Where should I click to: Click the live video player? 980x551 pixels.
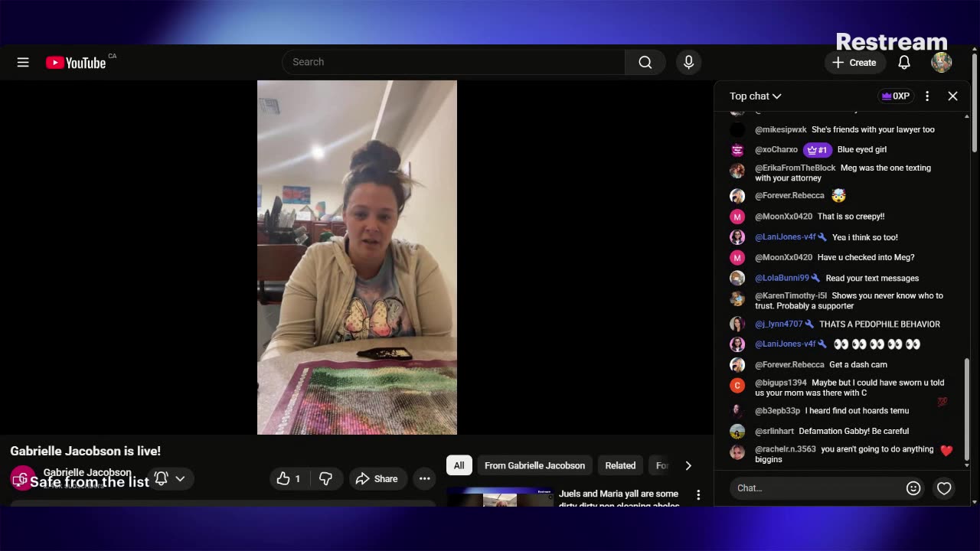pyautogui.click(x=357, y=257)
